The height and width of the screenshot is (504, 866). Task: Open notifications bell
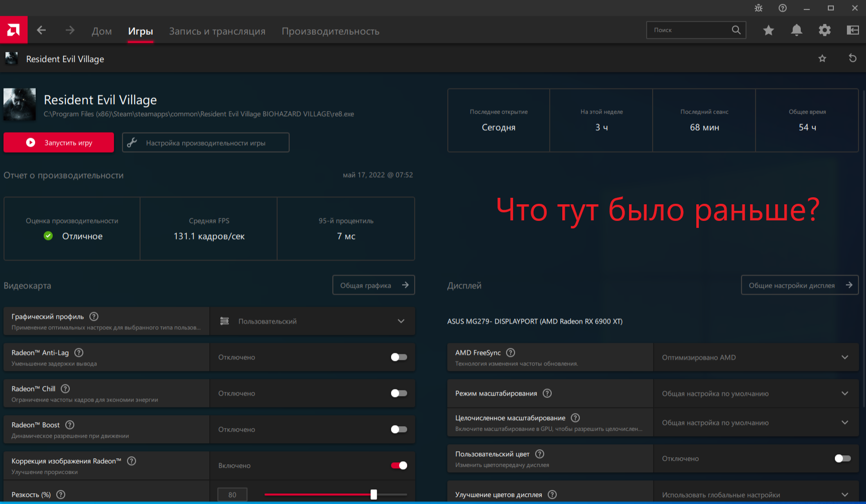click(x=797, y=30)
